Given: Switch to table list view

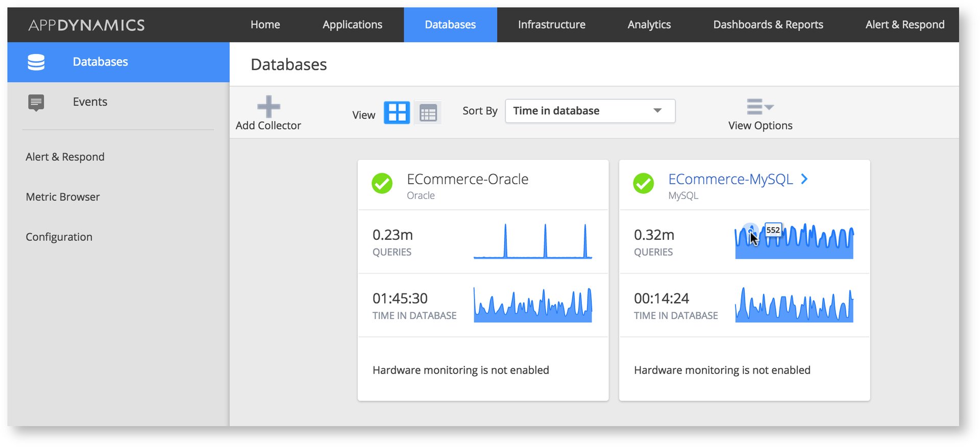Looking at the screenshot, I should point(428,113).
